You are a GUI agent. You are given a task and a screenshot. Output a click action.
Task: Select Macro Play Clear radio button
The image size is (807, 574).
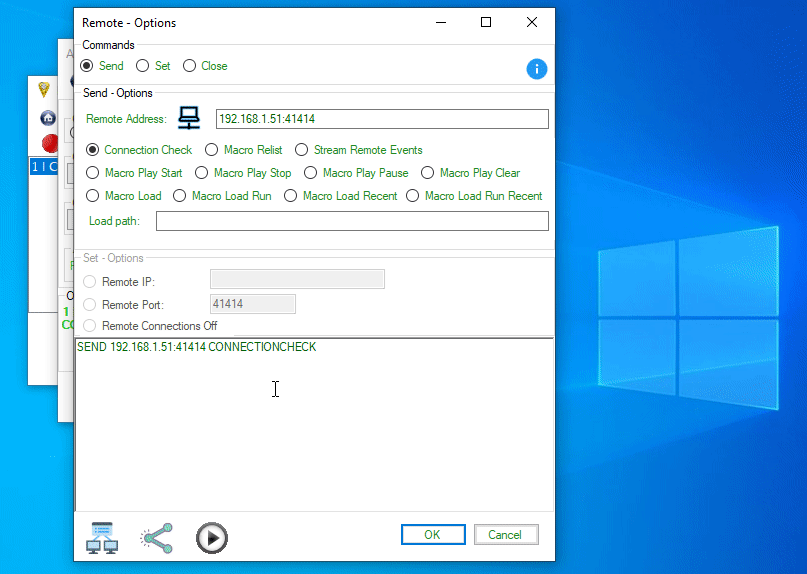coord(429,173)
